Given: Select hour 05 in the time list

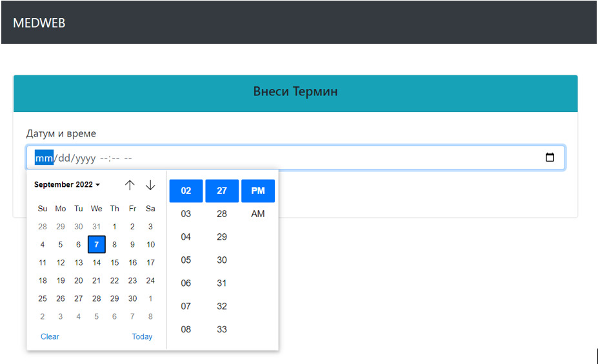Looking at the screenshot, I should [186, 260].
